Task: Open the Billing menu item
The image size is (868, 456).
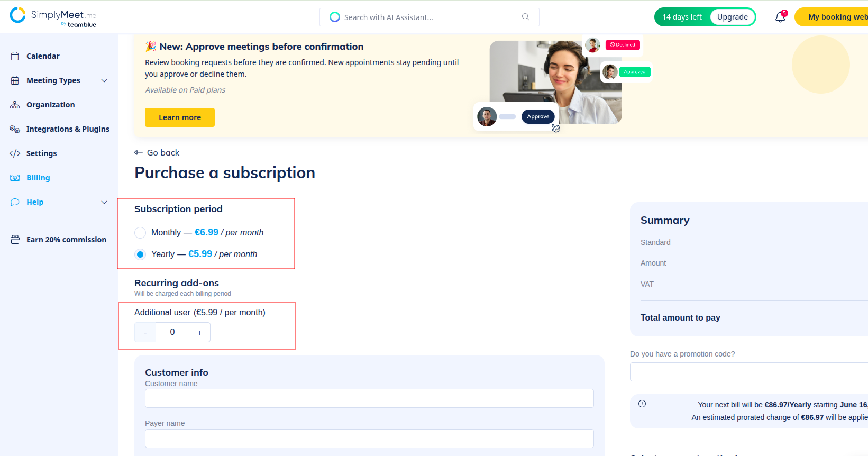Action: [38, 178]
